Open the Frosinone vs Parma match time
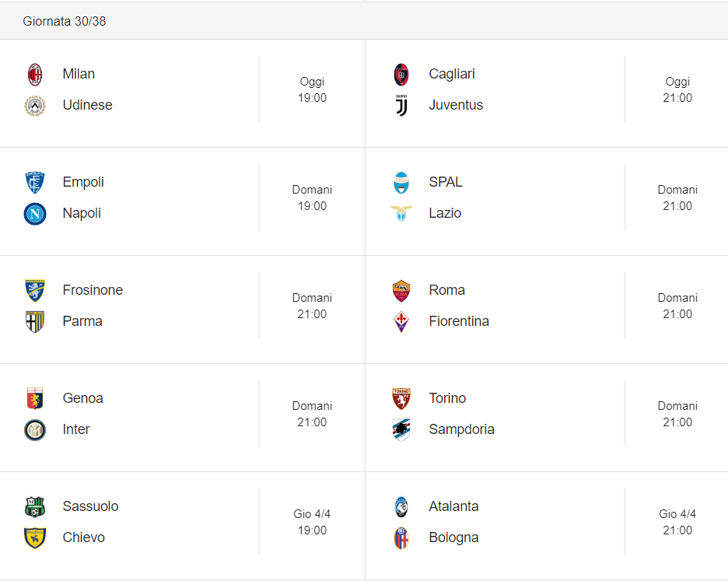 [x=312, y=306]
